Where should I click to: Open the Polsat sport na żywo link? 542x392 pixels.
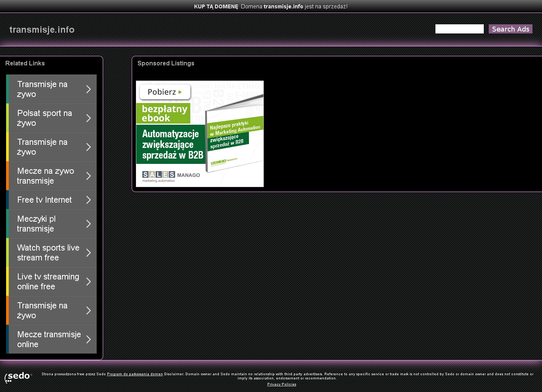[45, 118]
